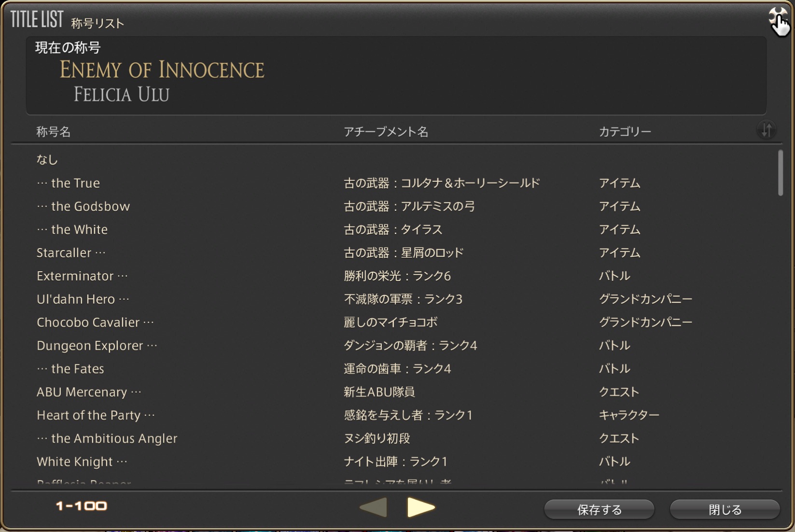Screen dimensions: 795x532
Task: Click キャラクター category in Heart of the Party row
Action: coord(629,415)
